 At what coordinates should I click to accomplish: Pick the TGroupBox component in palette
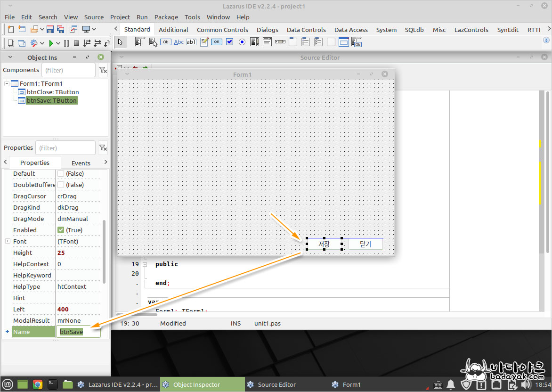(x=293, y=42)
